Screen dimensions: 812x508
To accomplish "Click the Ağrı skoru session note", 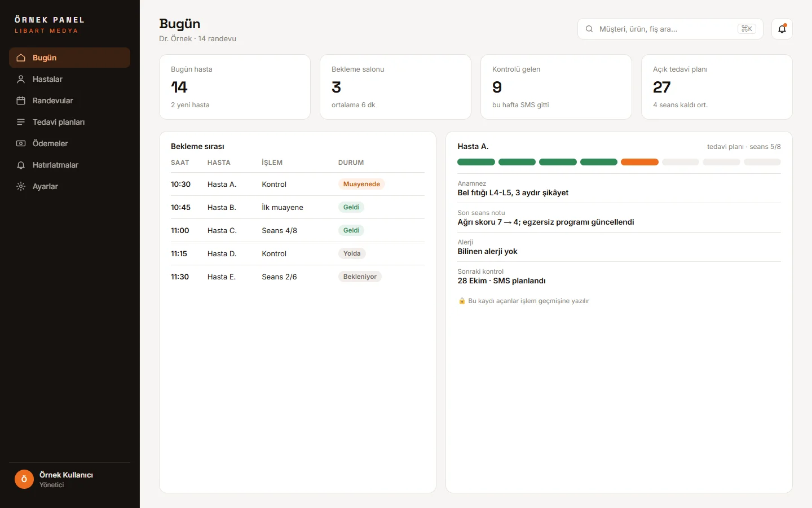I will [x=546, y=222].
